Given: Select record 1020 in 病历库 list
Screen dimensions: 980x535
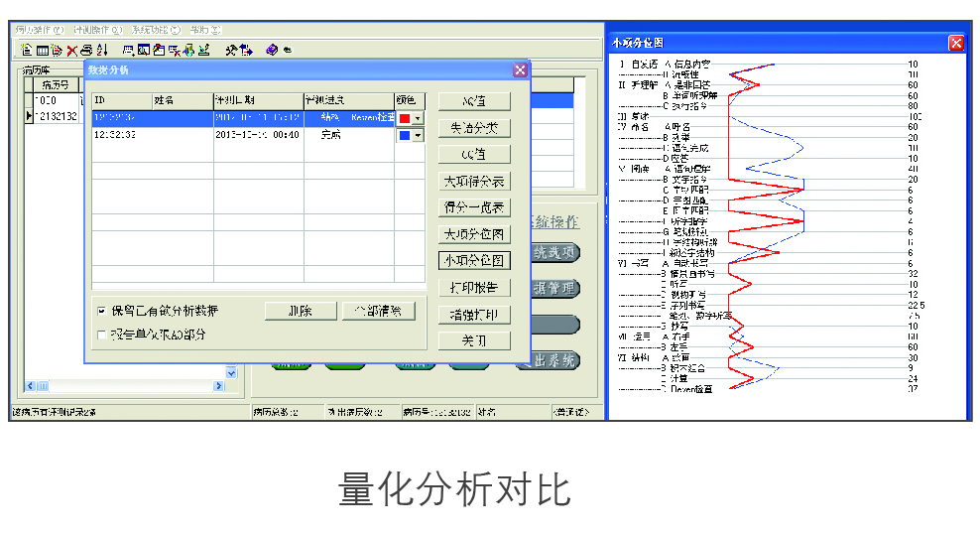Looking at the screenshot, I should tap(56, 100).
